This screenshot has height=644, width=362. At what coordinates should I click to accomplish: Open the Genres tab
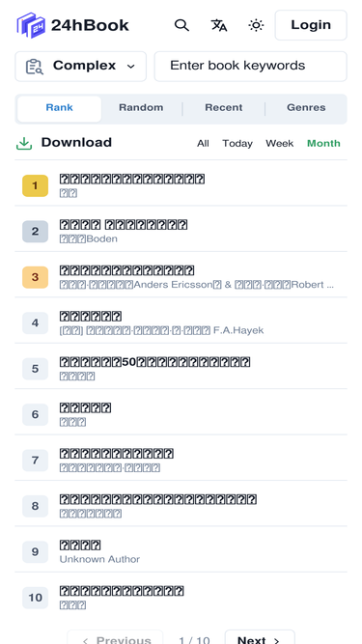(x=306, y=108)
